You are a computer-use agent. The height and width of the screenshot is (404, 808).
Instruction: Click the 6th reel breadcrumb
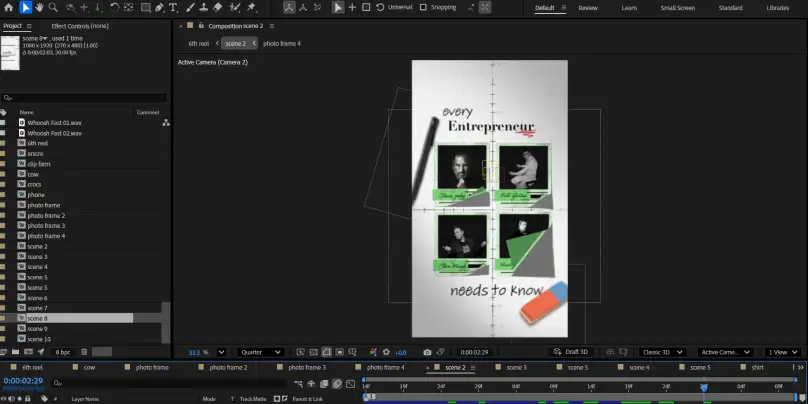coord(199,44)
